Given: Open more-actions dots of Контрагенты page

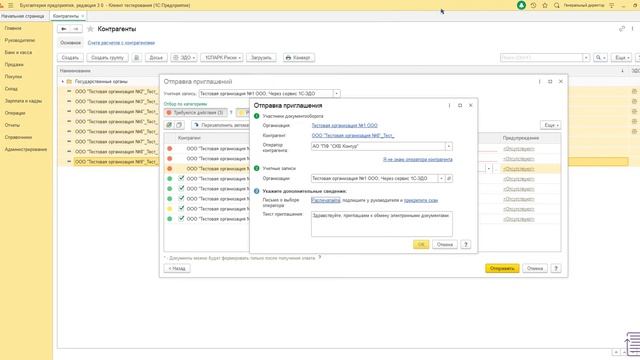Looking at the screenshot, I should click(x=633, y=29).
